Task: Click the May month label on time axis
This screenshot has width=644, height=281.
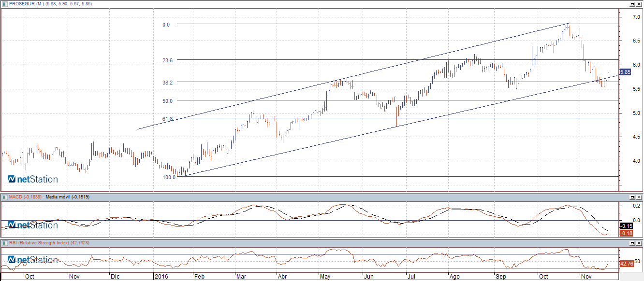Action: click(325, 277)
